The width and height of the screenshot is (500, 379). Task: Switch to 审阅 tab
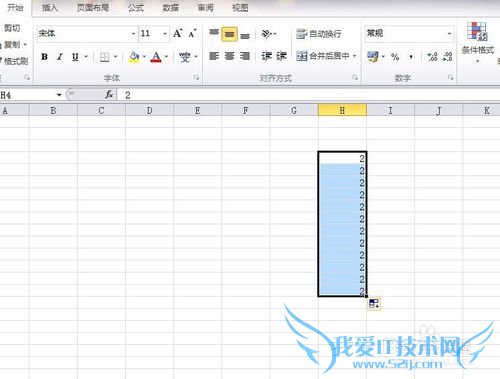point(205,8)
